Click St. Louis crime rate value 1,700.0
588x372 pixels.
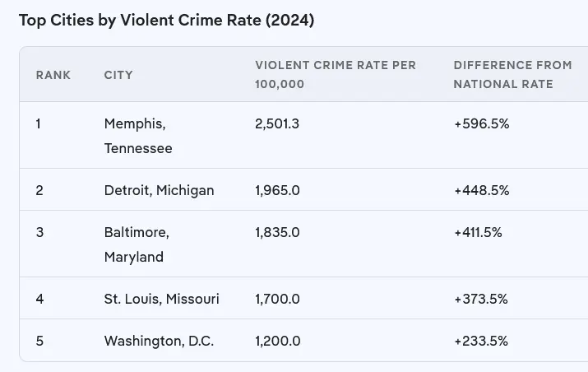278,299
